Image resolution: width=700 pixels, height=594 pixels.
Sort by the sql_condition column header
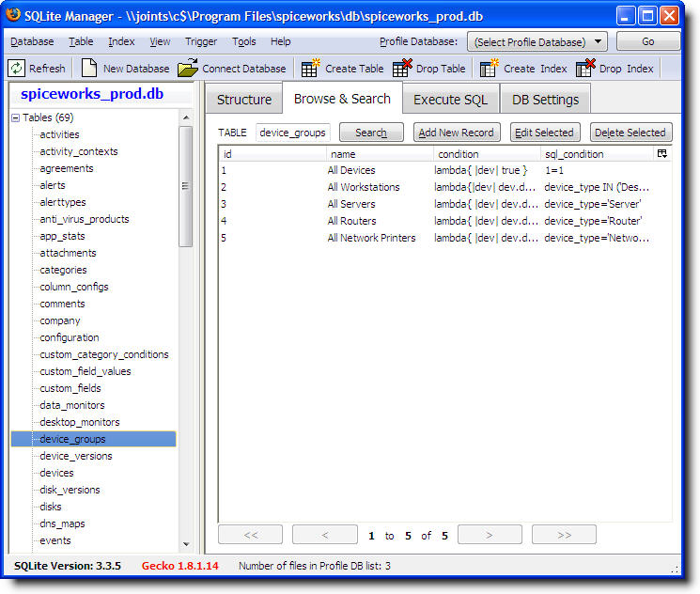pos(597,154)
